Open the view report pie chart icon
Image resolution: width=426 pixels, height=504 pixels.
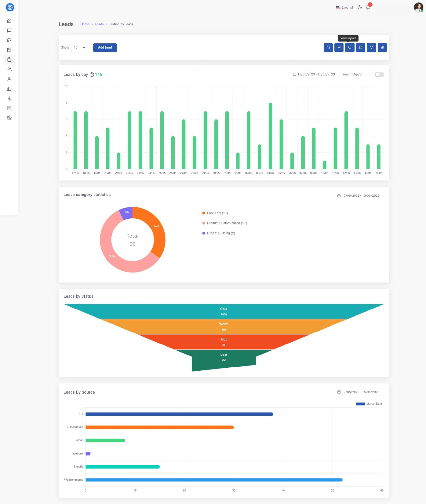[350, 47]
